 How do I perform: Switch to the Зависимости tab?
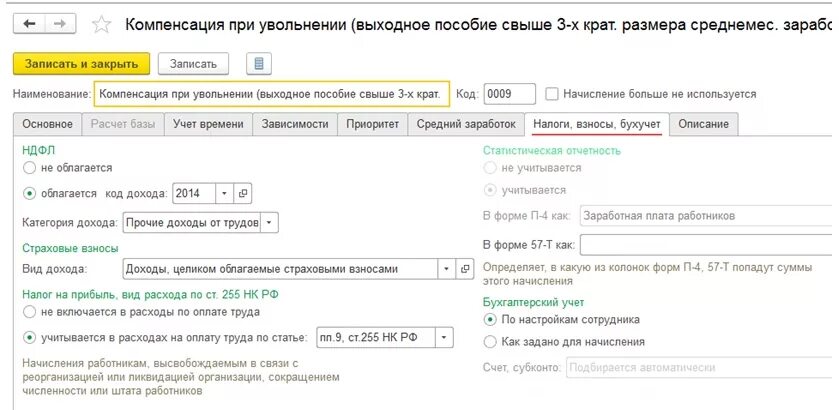(295, 124)
